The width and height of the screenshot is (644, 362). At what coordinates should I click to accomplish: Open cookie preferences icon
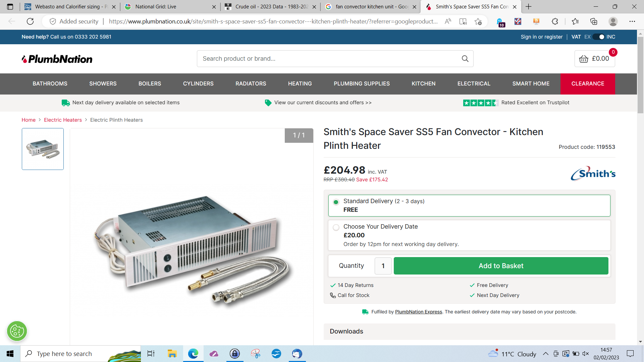click(17, 331)
